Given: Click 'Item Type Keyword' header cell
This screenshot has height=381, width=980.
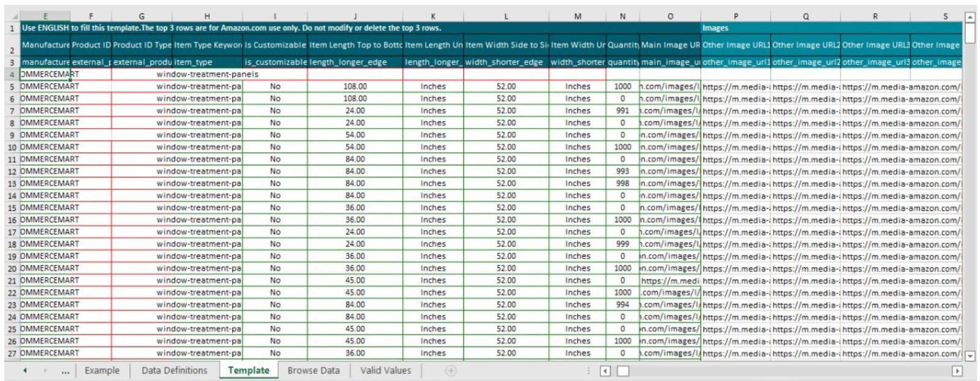Looking at the screenshot, I should (208, 45).
